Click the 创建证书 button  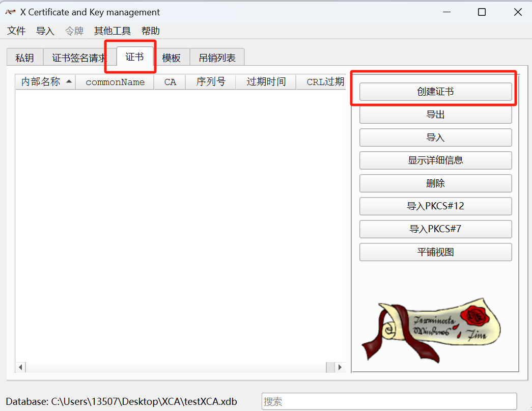436,92
